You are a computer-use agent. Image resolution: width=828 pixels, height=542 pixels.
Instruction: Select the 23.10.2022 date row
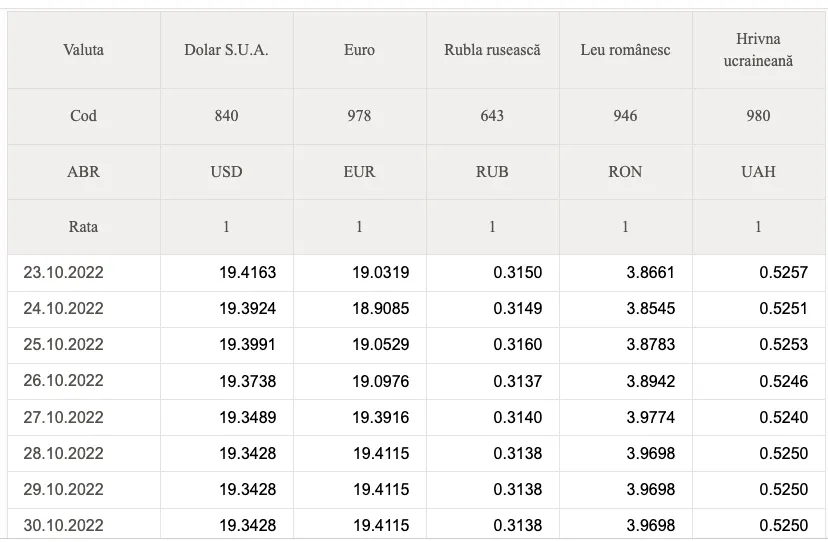[416, 273]
